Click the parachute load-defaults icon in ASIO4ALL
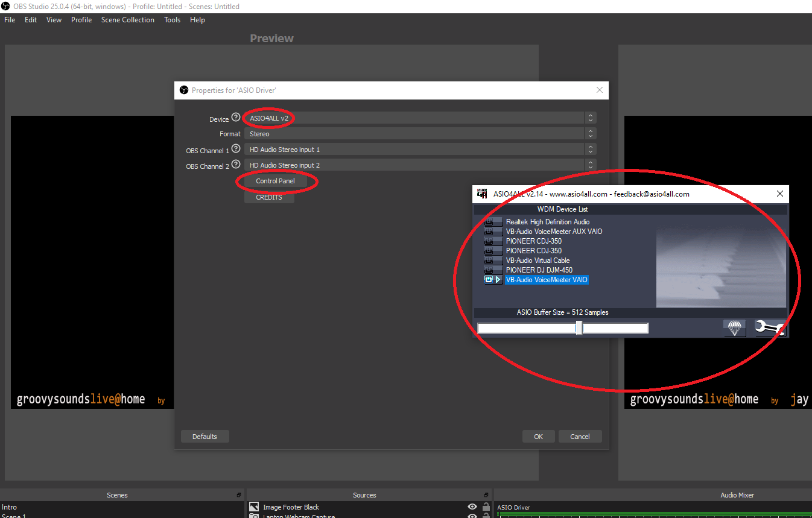This screenshot has width=812, height=518. pyautogui.click(x=734, y=328)
